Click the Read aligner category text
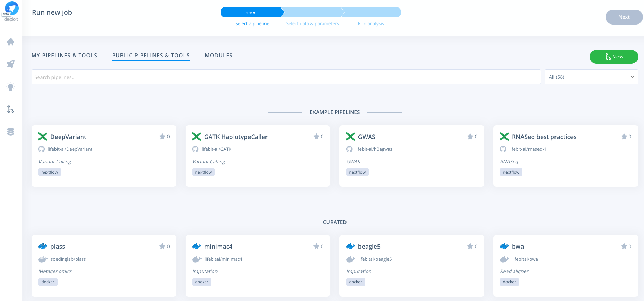This screenshot has height=301, width=644. coord(514,271)
